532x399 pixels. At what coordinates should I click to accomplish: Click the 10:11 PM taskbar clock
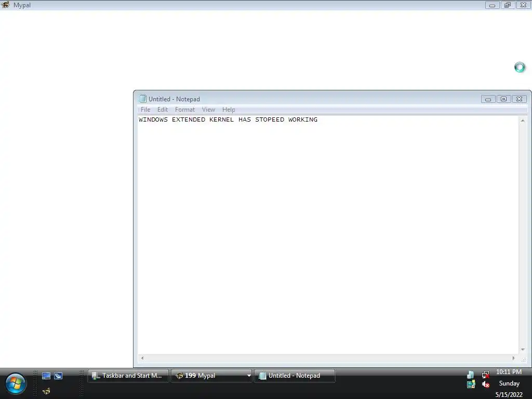coord(509,372)
